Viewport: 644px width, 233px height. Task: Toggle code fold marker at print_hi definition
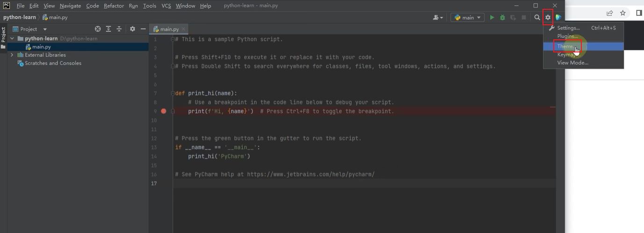(173, 93)
